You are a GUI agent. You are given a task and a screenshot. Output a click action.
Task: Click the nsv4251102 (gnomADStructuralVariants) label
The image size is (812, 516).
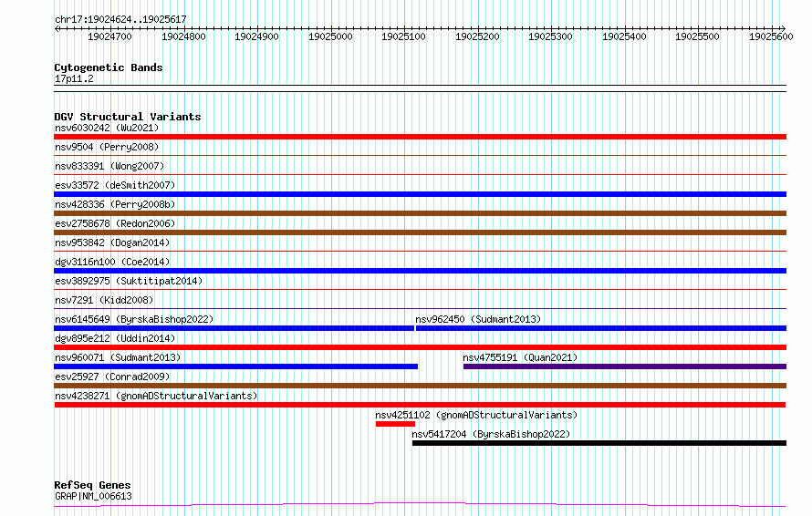tap(476, 415)
